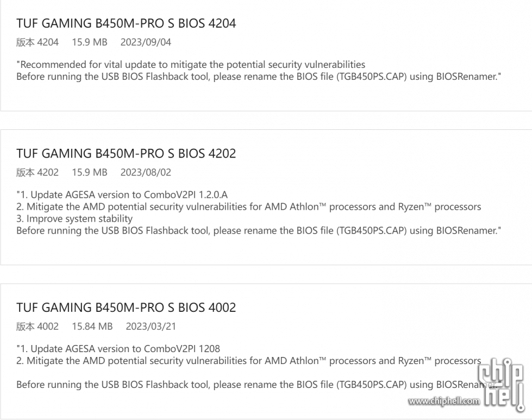Screen dimensions: 532x420
Task: Click the BIOS 4002 title heading
Action: 126,308
